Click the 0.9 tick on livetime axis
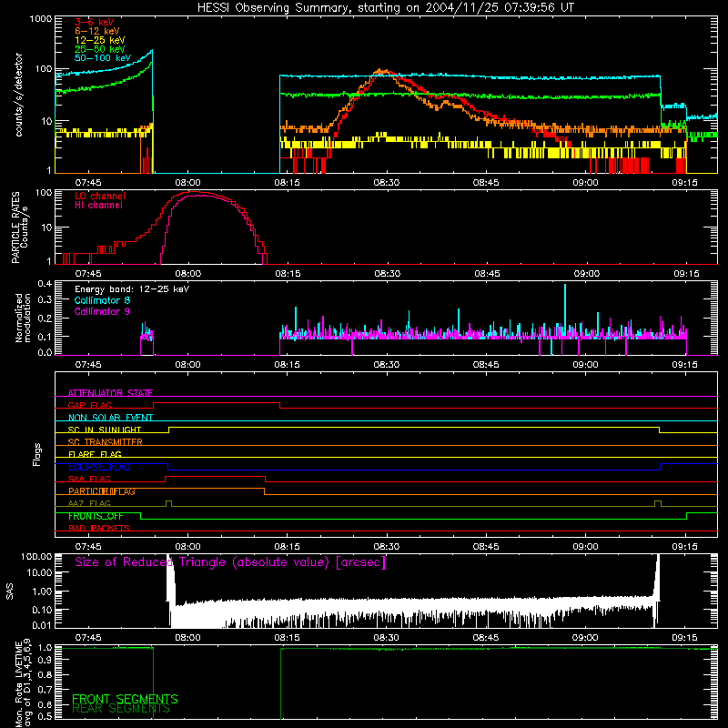Screen dimensions: 728x728 tap(45, 659)
